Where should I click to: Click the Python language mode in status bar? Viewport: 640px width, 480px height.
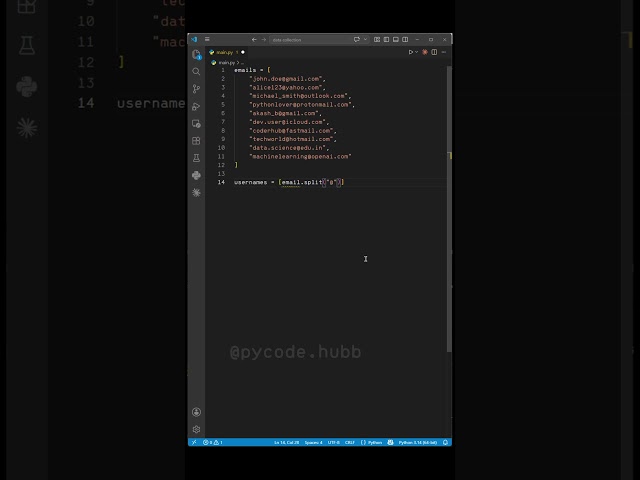click(372, 442)
